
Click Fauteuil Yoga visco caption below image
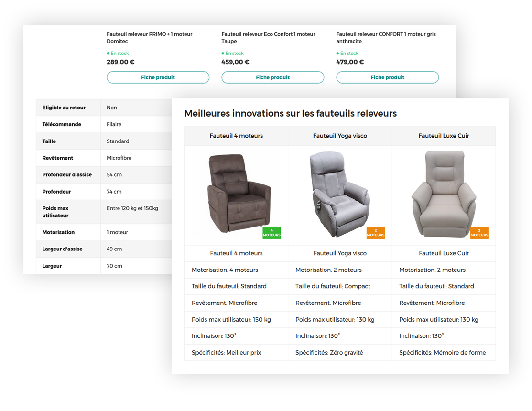(x=340, y=253)
